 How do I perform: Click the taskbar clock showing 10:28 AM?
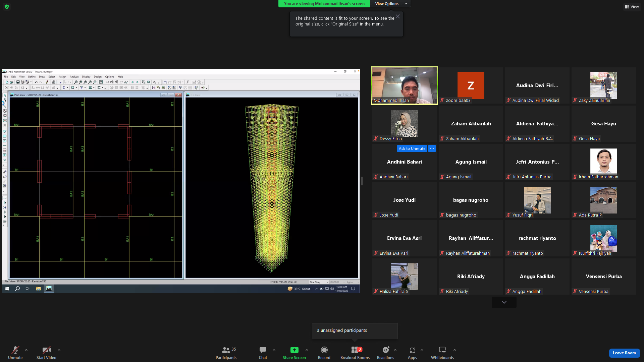click(x=341, y=289)
